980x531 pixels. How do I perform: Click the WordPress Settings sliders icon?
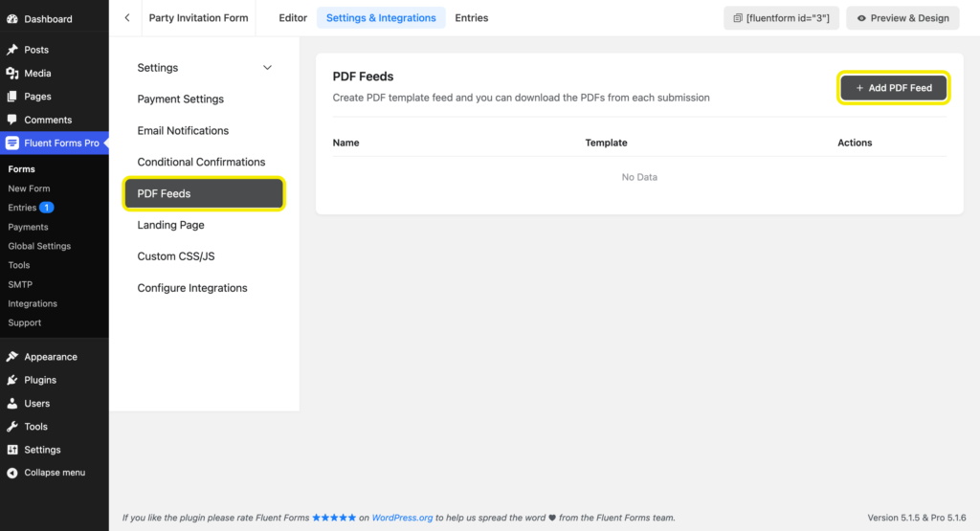coord(11,450)
